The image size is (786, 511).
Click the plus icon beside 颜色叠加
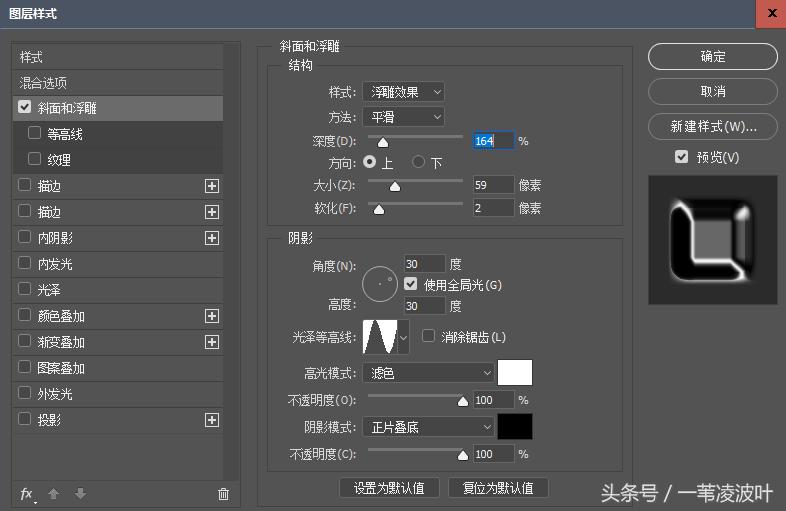[x=212, y=316]
